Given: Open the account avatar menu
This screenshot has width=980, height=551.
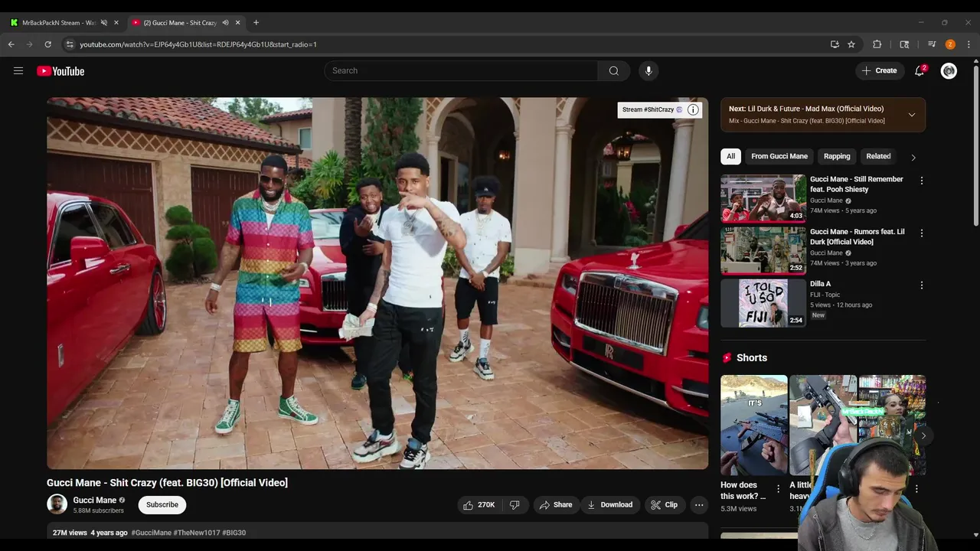Looking at the screenshot, I should [949, 71].
